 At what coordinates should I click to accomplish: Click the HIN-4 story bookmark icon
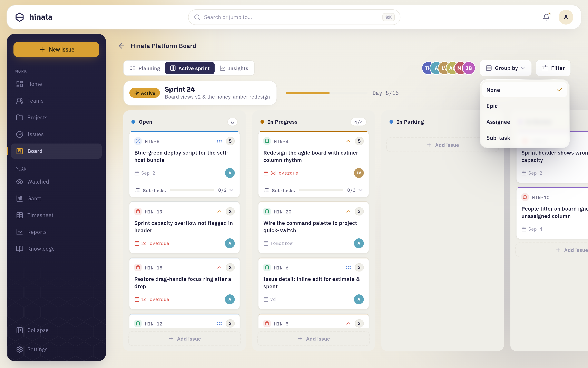pos(267,141)
